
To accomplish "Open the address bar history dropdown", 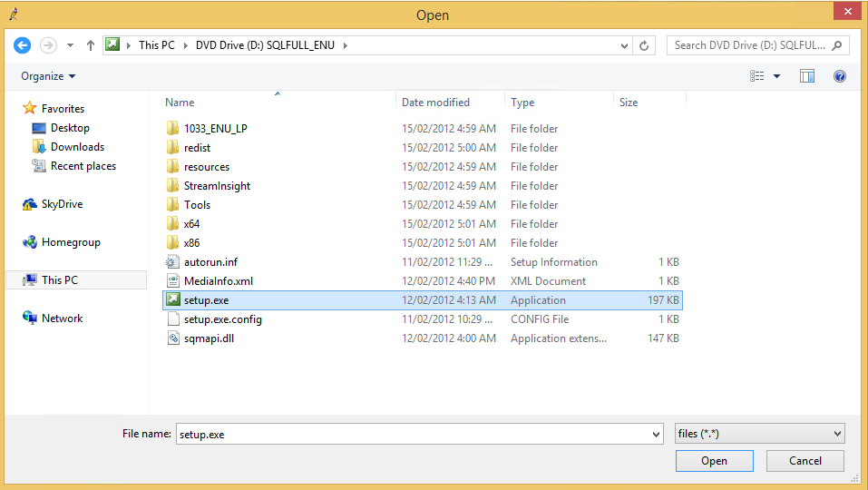I will click(x=624, y=46).
